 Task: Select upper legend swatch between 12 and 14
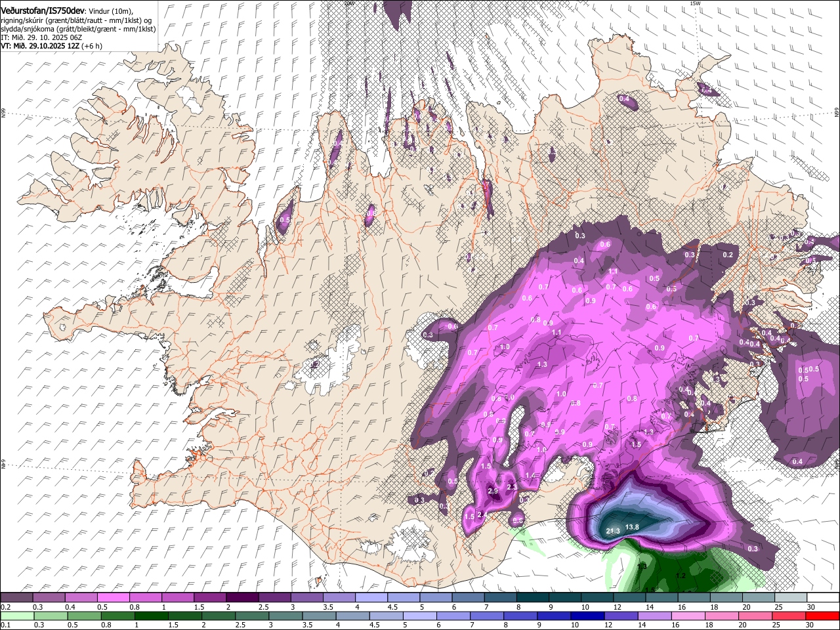pos(630,597)
